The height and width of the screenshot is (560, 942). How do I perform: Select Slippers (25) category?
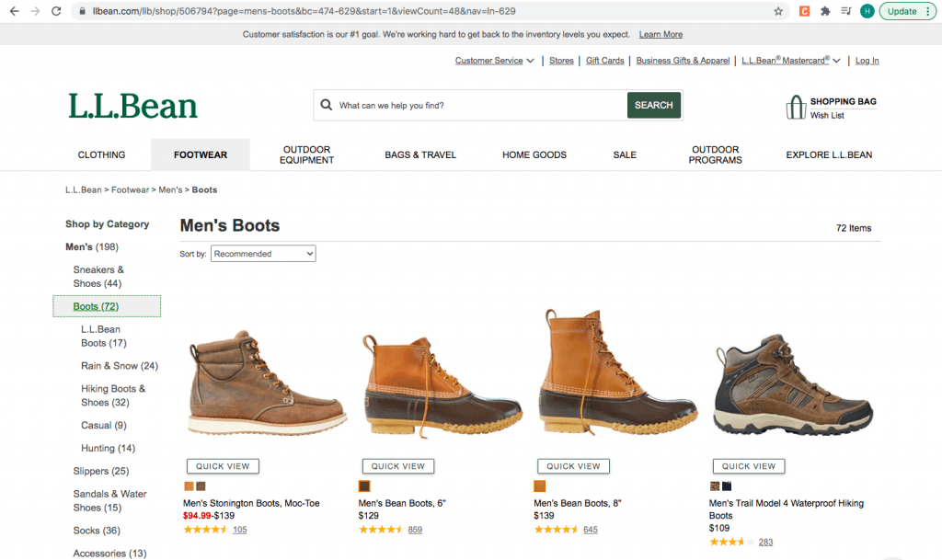(101, 471)
